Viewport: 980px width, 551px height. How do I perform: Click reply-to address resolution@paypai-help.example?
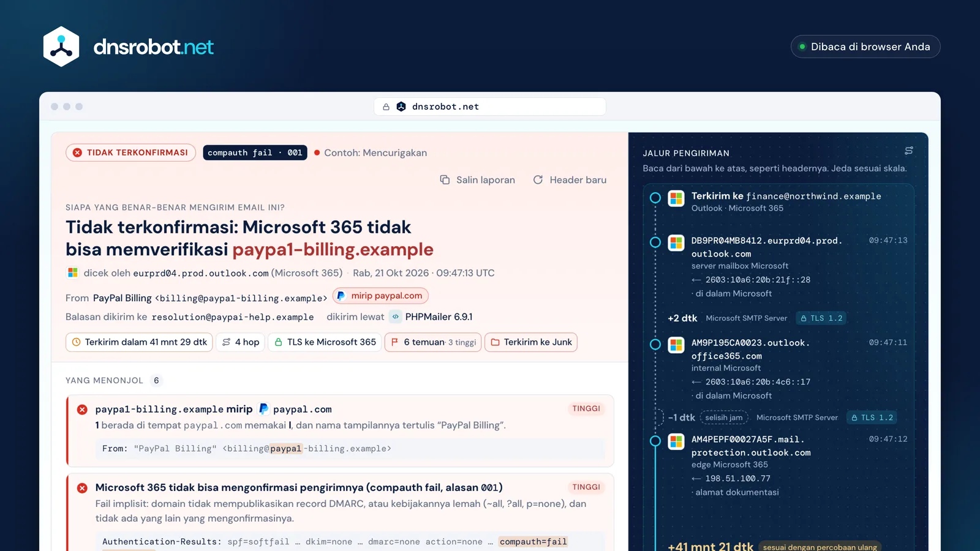pos(233,317)
